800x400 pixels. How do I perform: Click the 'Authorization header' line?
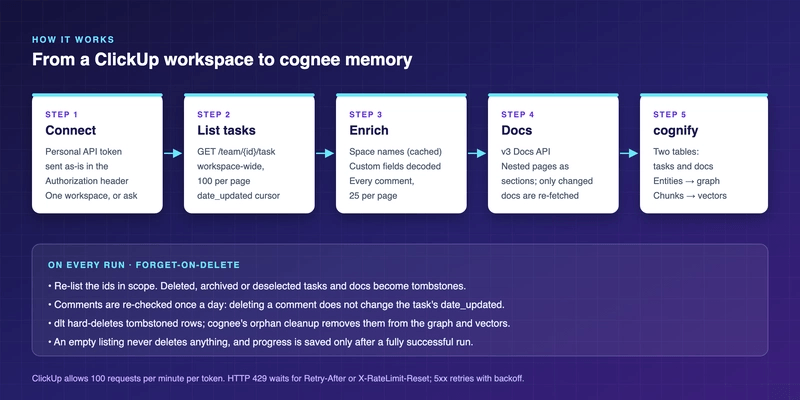(x=87, y=181)
